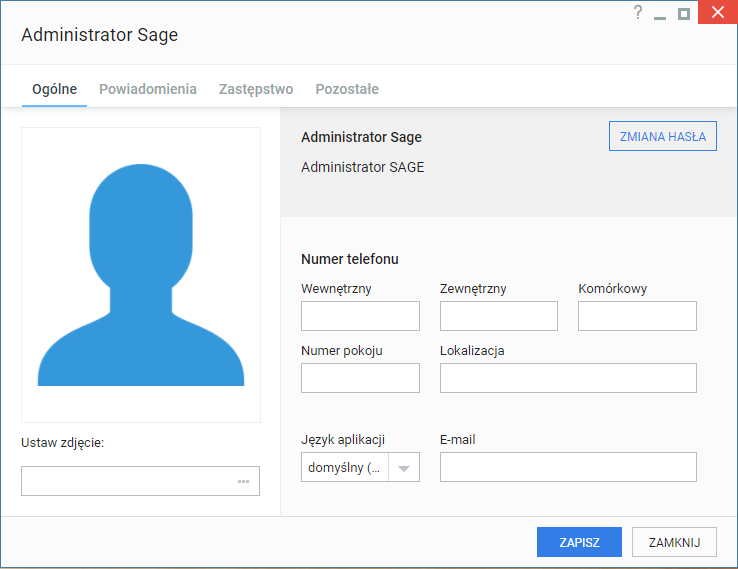The image size is (738, 569).
Task: Save changes with the ZAPISZ button
Action: [x=579, y=542]
